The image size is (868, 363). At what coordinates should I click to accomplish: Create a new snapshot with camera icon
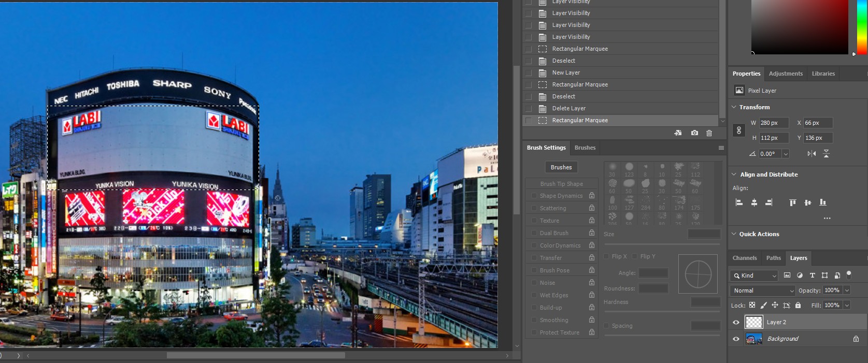pos(694,133)
